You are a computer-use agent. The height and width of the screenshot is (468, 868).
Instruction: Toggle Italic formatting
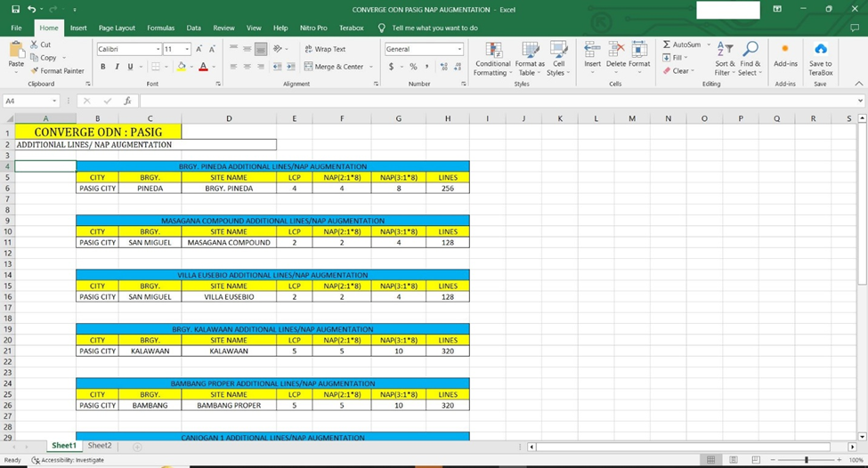pyautogui.click(x=117, y=67)
